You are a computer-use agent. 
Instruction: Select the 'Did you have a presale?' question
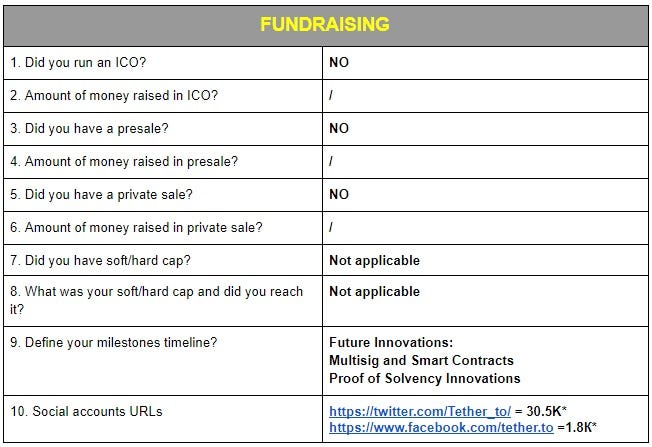click(163, 128)
